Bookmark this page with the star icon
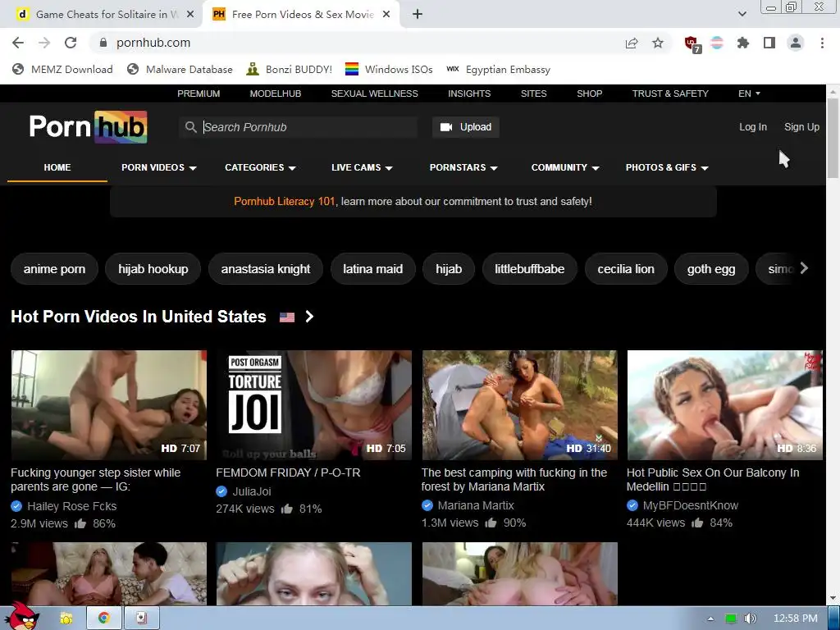The image size is (840, 630). click(658, 43)
